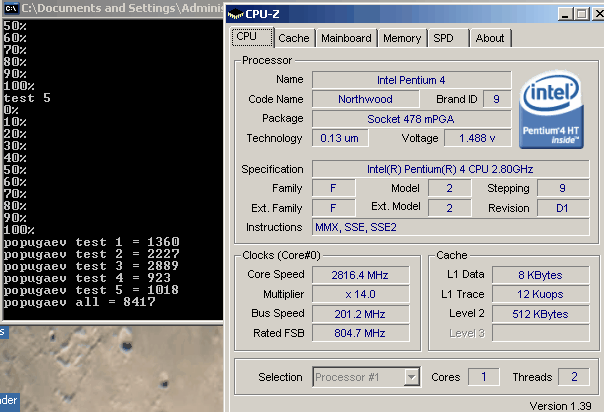The width and height of the screenshot is (604, 412).
Task: Click the console line popugaev test 2 = 2227
Action: tap(91, 254)
